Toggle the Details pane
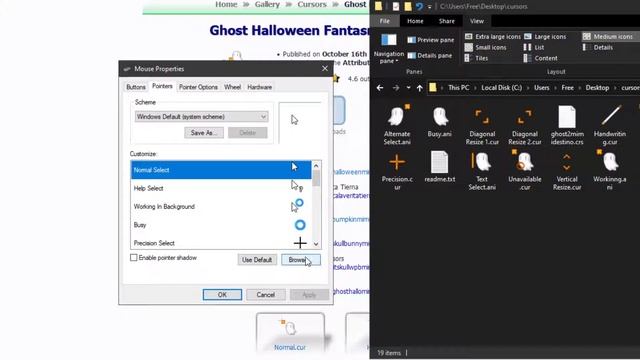 [x=429, y=56]
